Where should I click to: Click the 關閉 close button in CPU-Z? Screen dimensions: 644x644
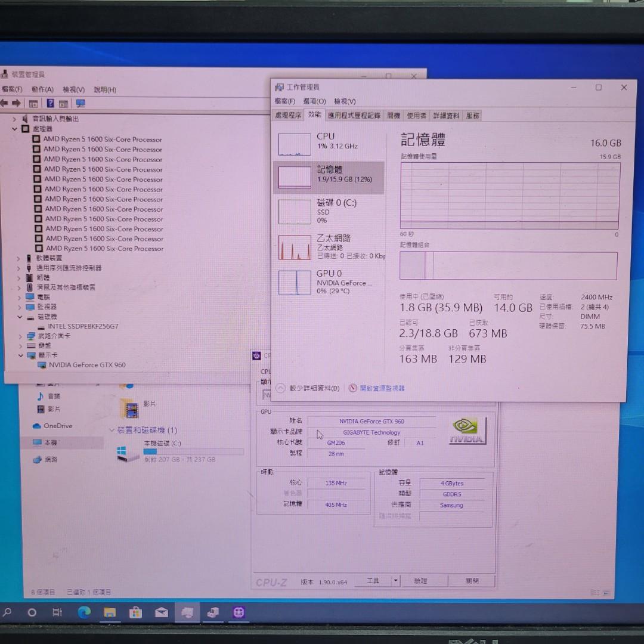[472, 581]
